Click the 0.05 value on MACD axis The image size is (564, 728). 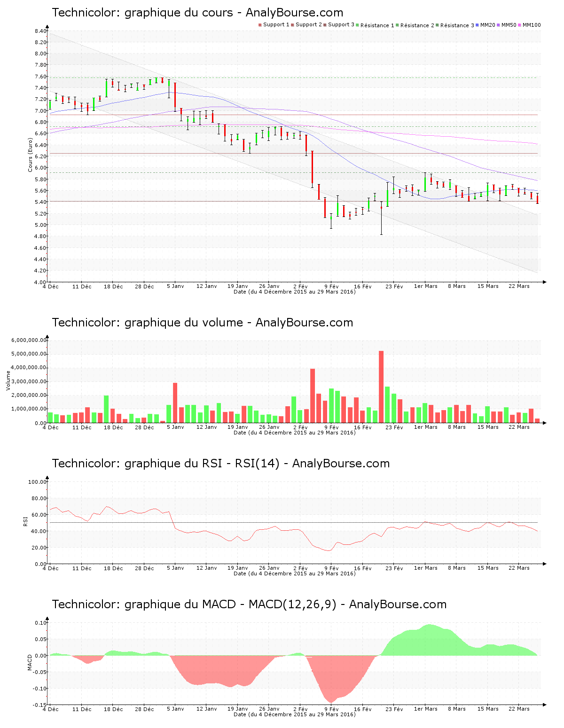(40, 639)
